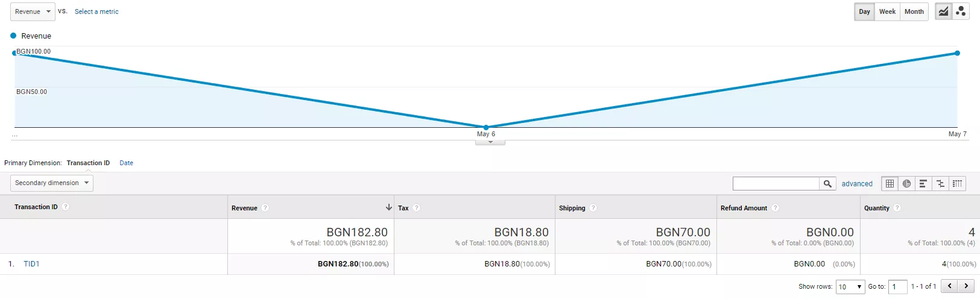Click the Go to page number field

pos(898,287)
